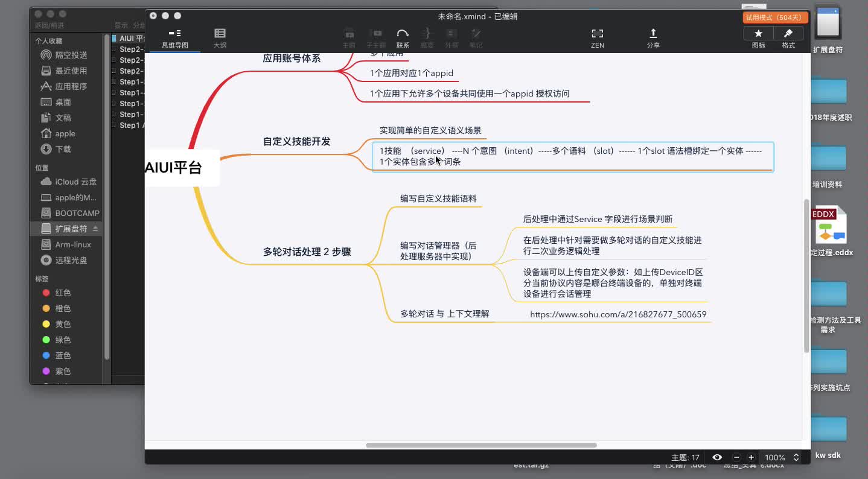Select the 自定义技能开发 branch topic
Viewport: 868px width, 479px height.
coord(296,141)
